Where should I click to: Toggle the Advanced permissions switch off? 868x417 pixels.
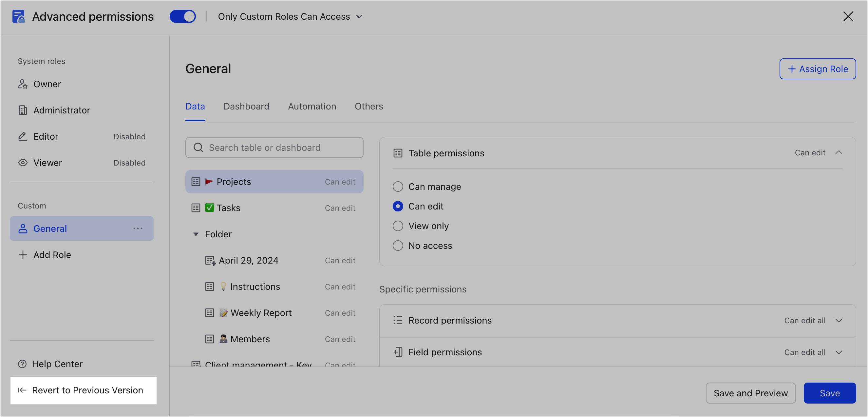tap(183, 16)
